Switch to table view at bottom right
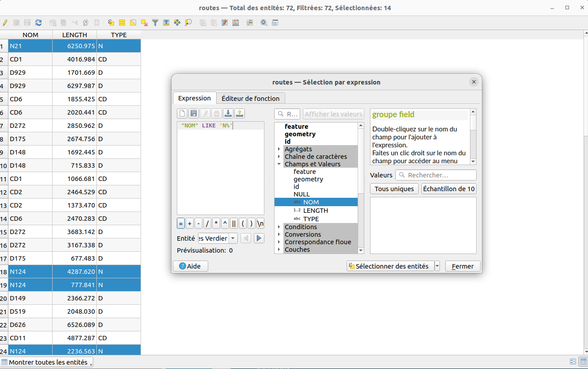This screenshot has height=369, width=588. tap(583, 362)
